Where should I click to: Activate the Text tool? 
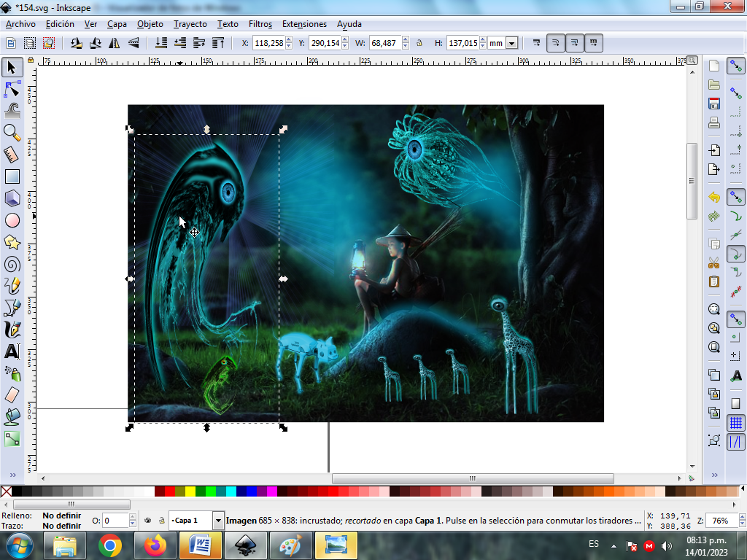[x=12, y=351]
